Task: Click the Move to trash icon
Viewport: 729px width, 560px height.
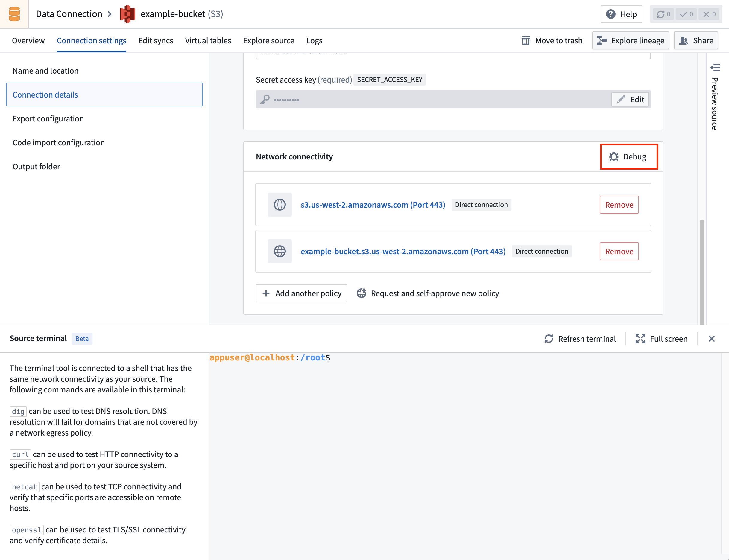Action: pos(526,41)
